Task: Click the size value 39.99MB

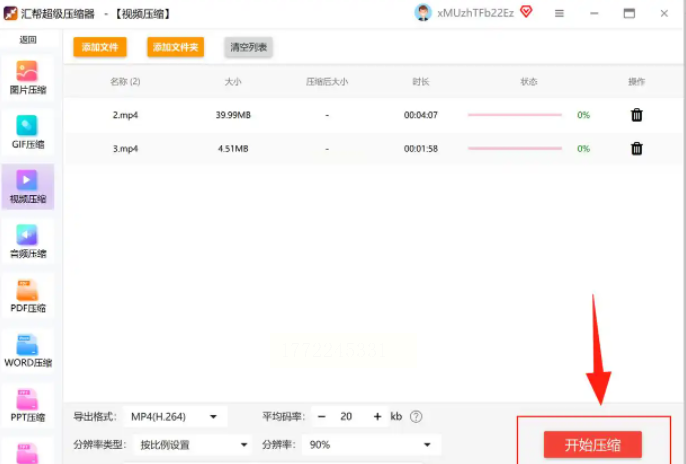Action: (233, 115)
